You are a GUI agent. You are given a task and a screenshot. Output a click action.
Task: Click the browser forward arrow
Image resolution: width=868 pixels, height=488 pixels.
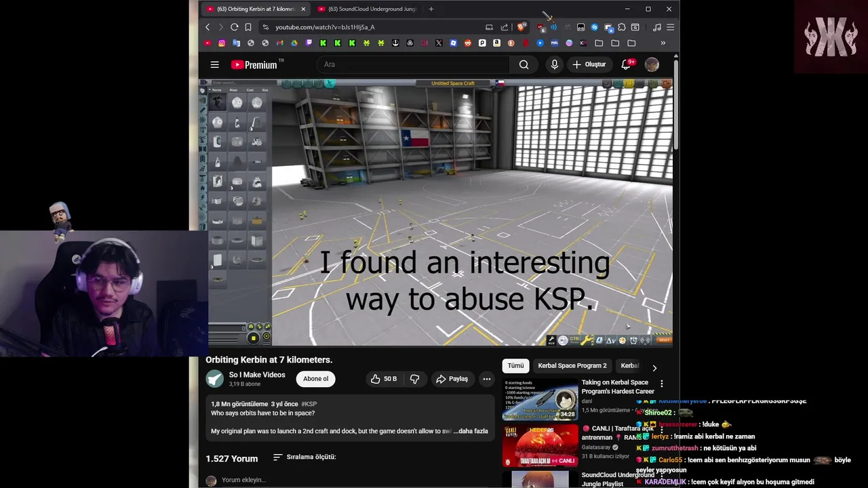coord(220,27)
